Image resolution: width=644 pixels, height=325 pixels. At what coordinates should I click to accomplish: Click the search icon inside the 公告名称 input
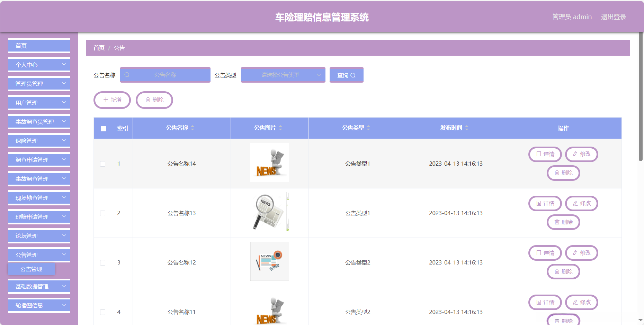click(x=127, y=75)
